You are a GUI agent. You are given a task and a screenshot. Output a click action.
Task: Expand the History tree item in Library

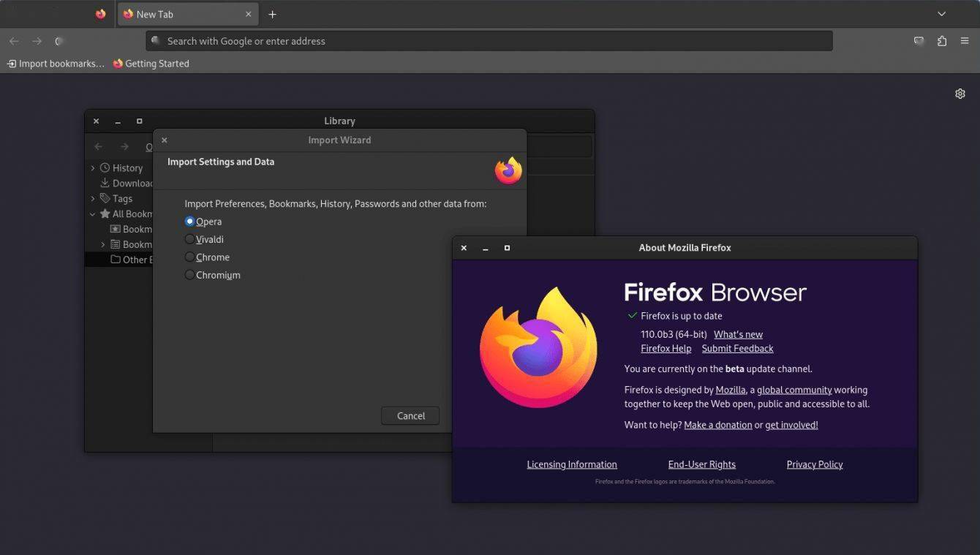point(93,168)
